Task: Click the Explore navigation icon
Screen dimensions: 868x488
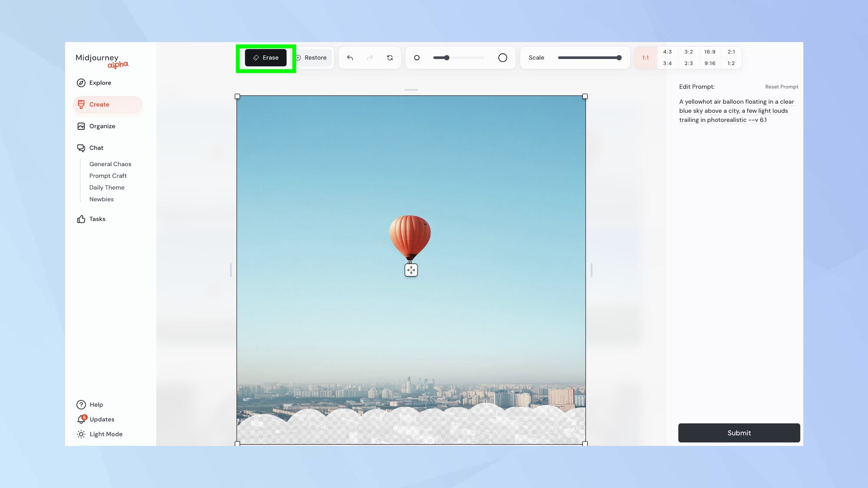Action: pyautogui.click(x=81, y=82)
